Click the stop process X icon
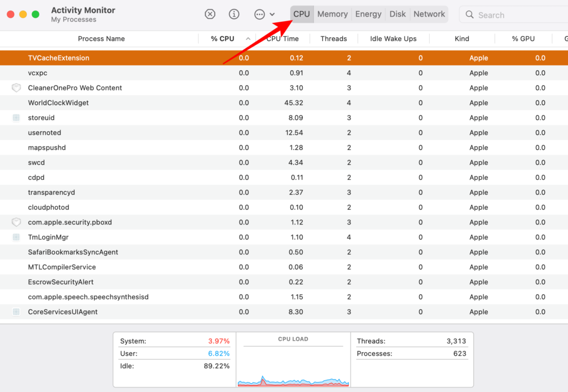The image size is (568, 392). tap(210, 14)
